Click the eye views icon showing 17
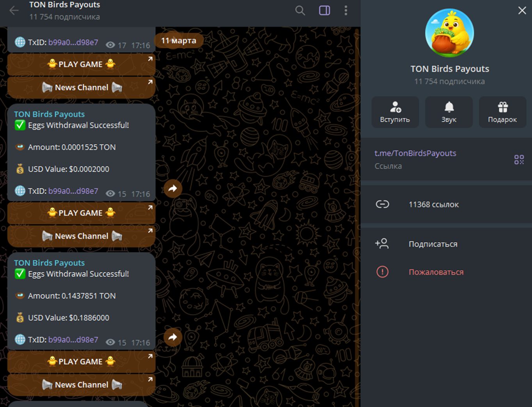532x407 pixels. 110,45
